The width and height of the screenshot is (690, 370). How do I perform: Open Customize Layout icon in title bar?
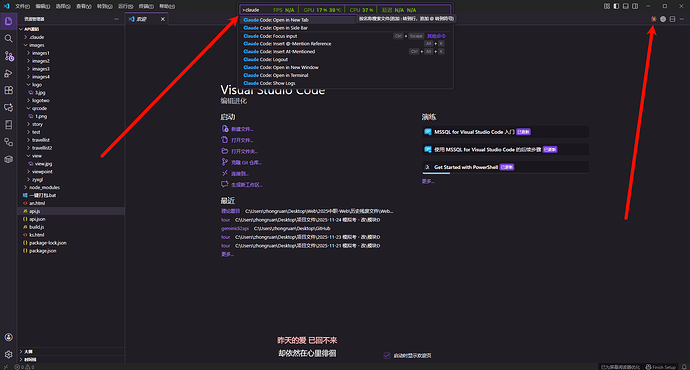(x=607, y=6)
